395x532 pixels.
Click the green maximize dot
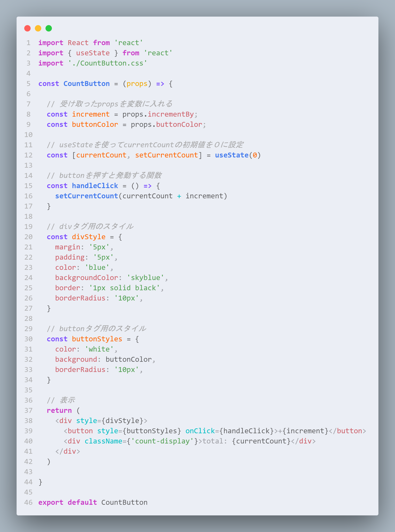pos(49,28)
